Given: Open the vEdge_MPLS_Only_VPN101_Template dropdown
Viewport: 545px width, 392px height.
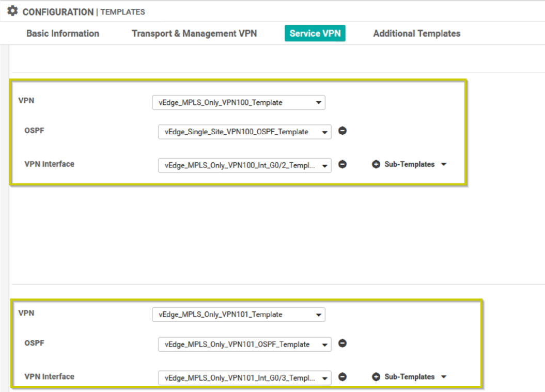Looking at the screenshot, I should [239, 315].
